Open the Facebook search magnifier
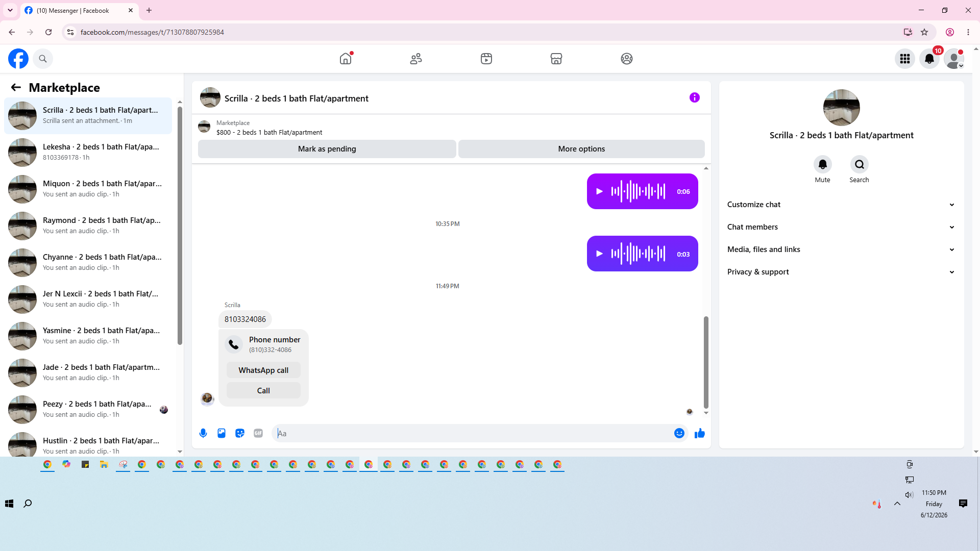 click(43, 59)
